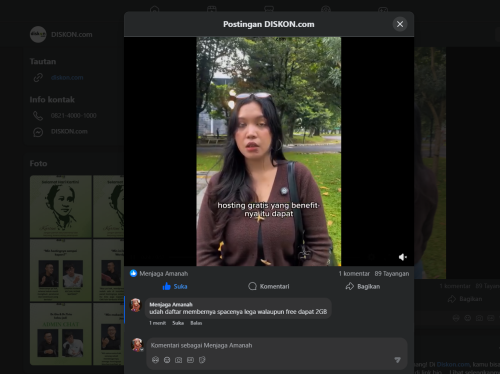Click the chain link icon under Tautan
Image resolution: width=500 pixels, height=374 pixels.
tap(38, 78)
